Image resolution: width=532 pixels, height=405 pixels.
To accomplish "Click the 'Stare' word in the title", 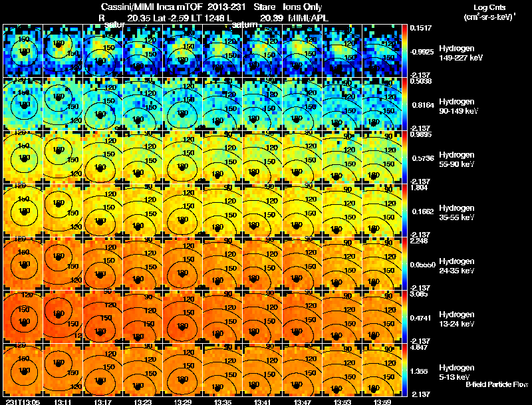I will (264, 7).
